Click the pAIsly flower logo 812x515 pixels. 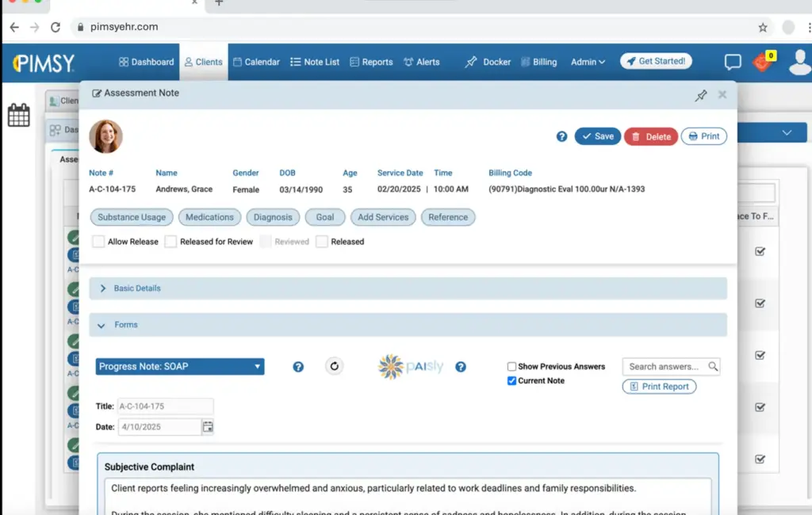(391, 367)
